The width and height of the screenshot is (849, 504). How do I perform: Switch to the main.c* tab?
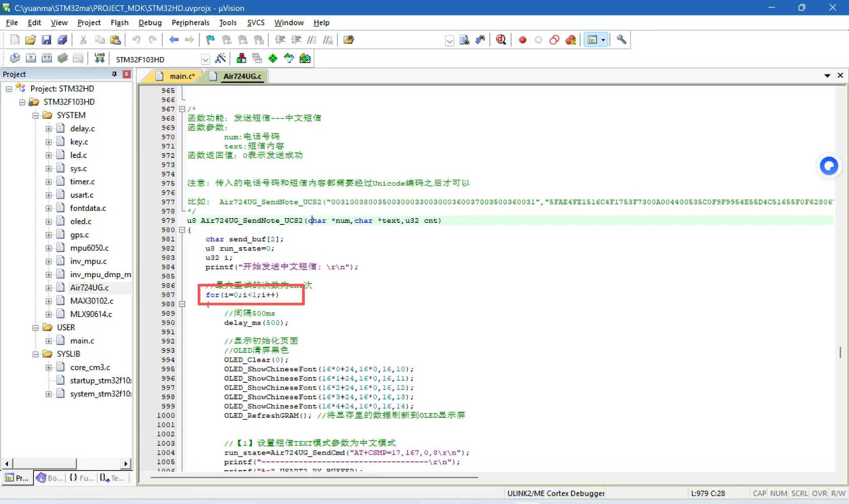tap(182, 76)
